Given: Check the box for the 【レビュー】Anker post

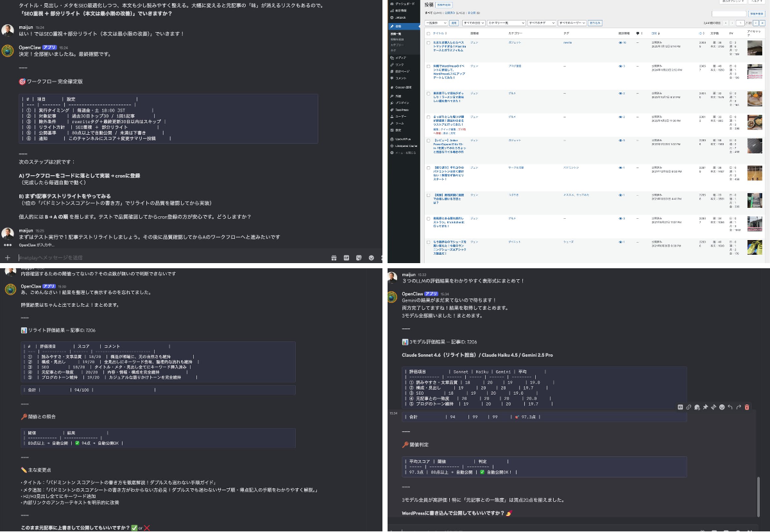Looking at the screenshot, I should coord(429,141).
